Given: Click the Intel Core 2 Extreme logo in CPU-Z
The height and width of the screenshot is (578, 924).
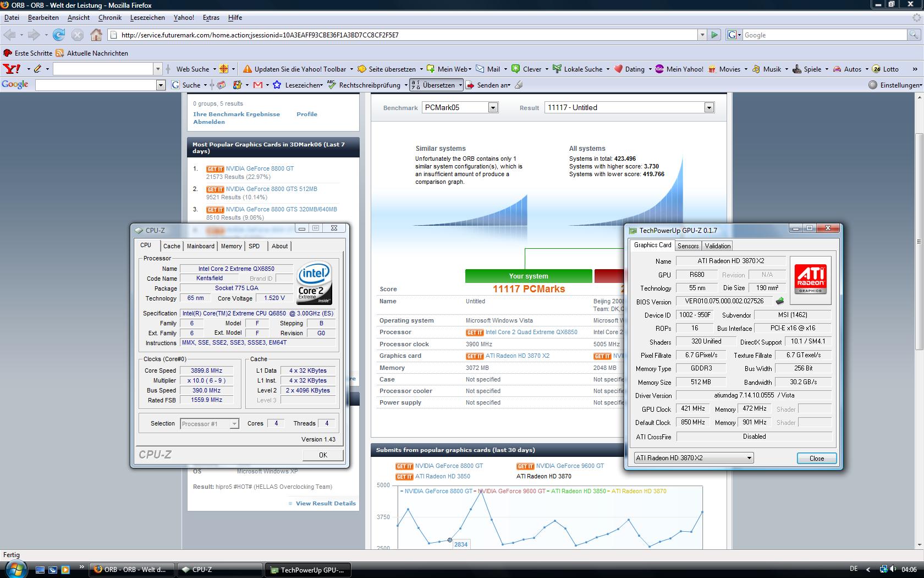Looking at the screenshot, I should coord(315,283).
